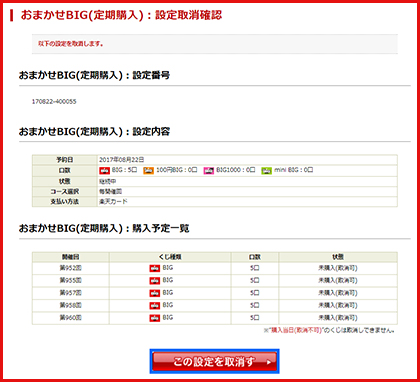This screenshot has height=382, width=420.
Task: Click the BIG icon in 第960回 row
Action: (154, 318)
